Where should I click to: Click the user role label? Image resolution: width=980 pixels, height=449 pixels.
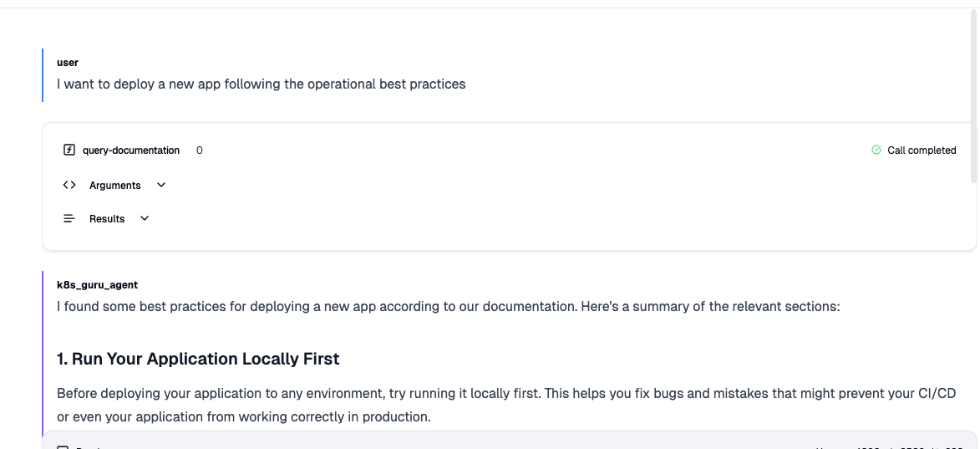pos(68,63)
